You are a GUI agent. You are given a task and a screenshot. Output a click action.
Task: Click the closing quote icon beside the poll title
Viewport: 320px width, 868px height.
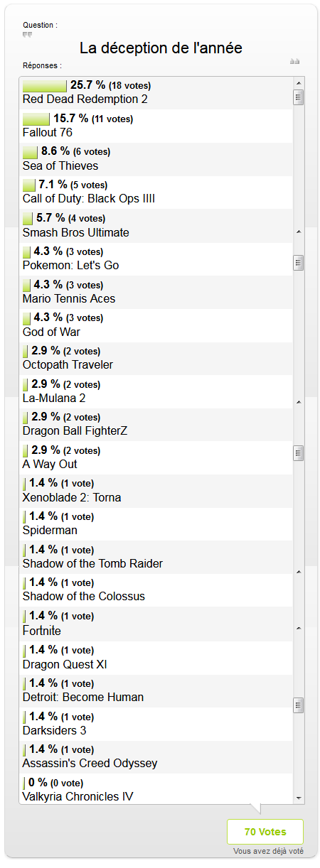pyautogui.click(x=294, y=61)
